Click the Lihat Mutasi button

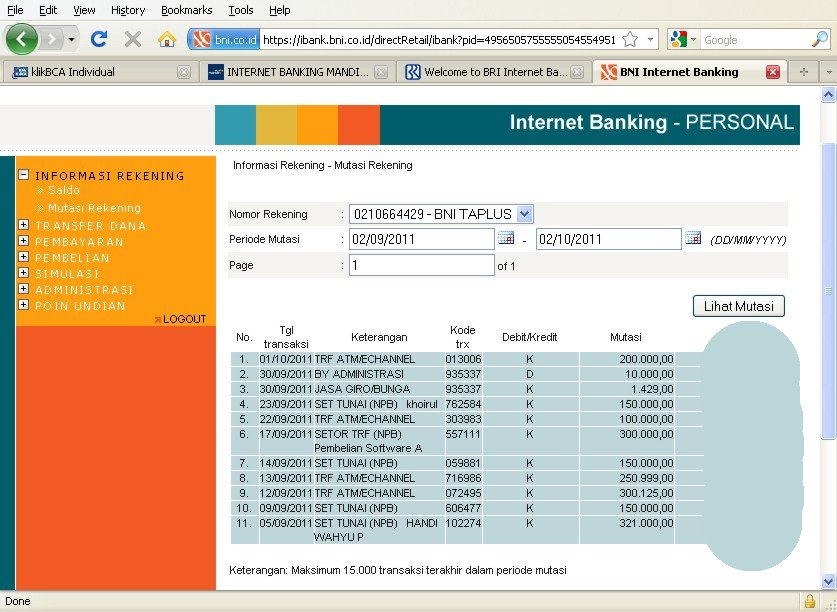(x=739, y=306)
